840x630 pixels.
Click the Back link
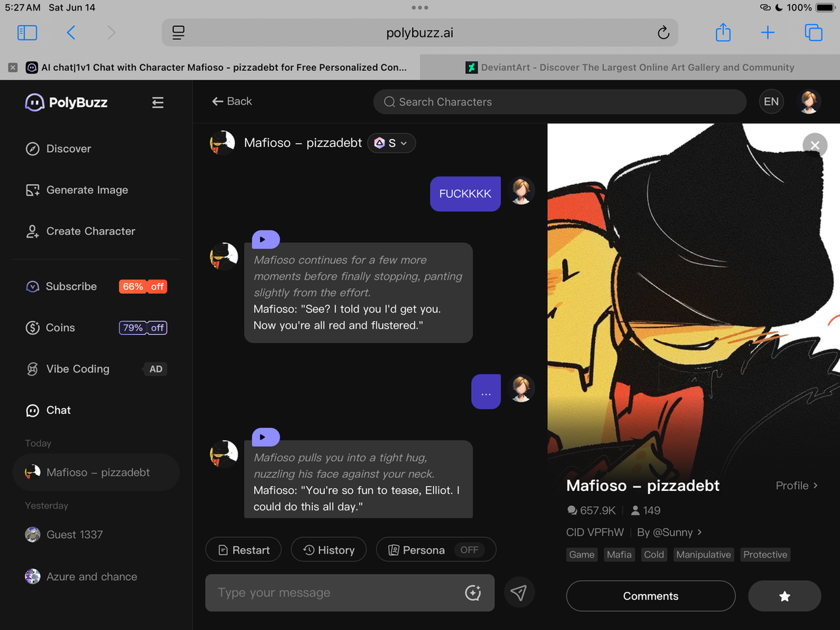(x=232, y=102)
